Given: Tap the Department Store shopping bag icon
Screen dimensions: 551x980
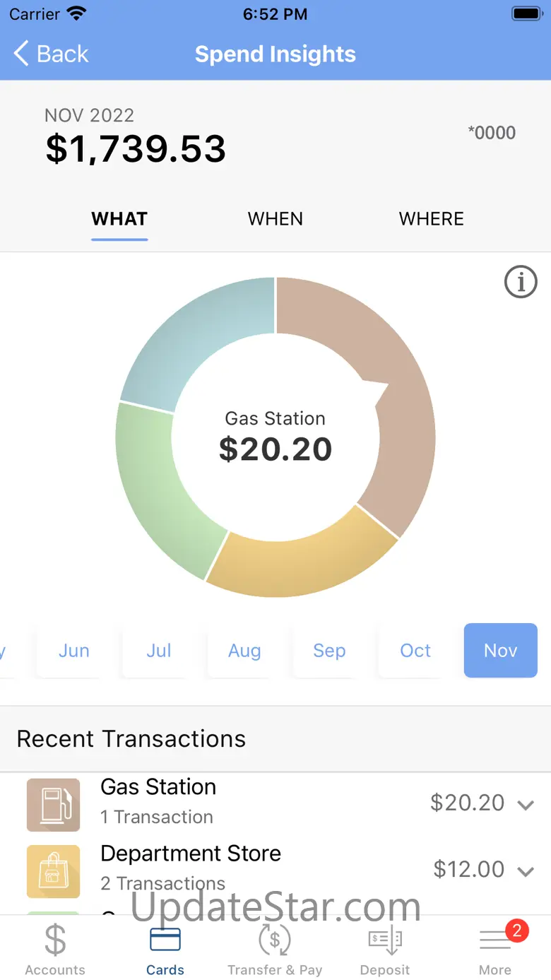Looking at the screenshot, I should point(54,871).
